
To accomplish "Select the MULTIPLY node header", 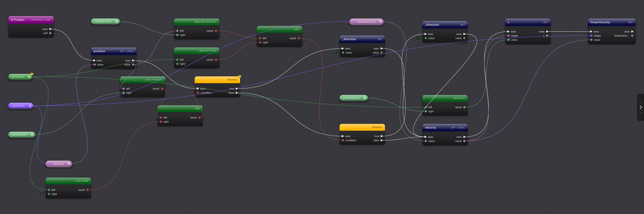I will pyautogui.click(x=445, y=98).
